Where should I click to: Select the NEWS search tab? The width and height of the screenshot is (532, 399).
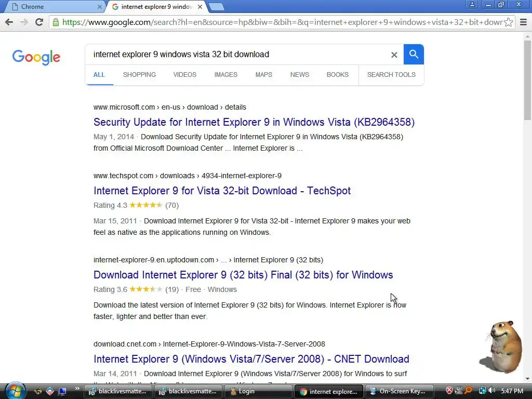(x=300, y=75)
